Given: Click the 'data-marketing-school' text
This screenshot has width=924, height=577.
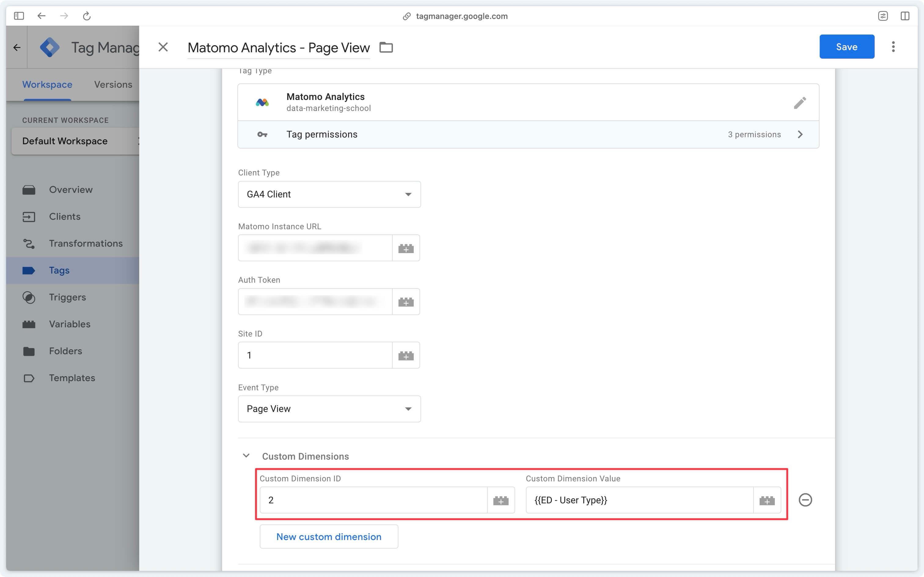Looking at the screenshot, I should point(328,108).
